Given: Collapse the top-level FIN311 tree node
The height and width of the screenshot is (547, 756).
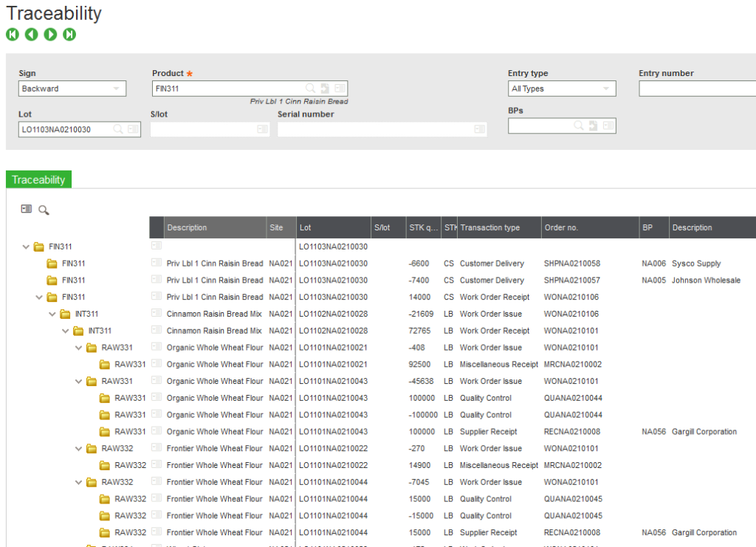Looking at the screenshot, I should 27,247.
